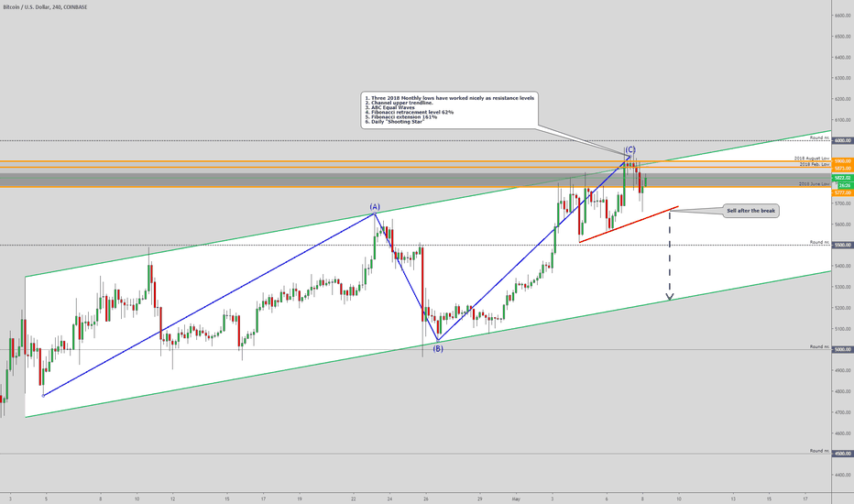Click the "Round nr." label at 5500

click(820, 242)
